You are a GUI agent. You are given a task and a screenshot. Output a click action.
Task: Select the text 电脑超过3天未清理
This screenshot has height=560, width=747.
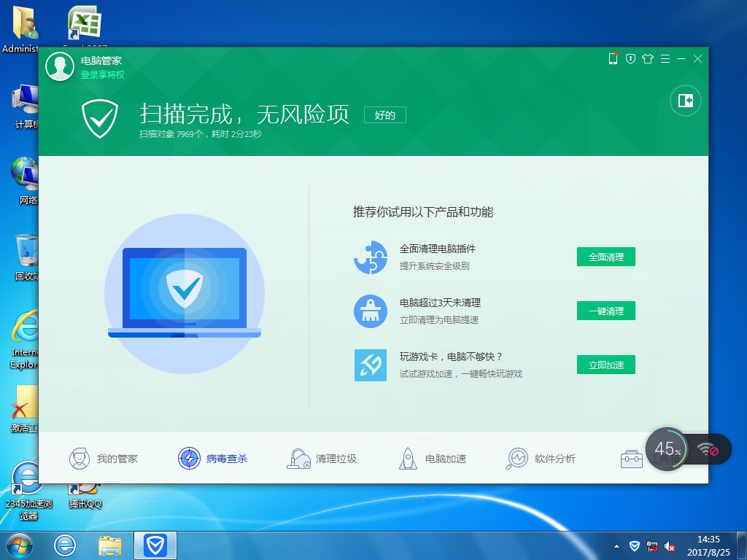440,303
